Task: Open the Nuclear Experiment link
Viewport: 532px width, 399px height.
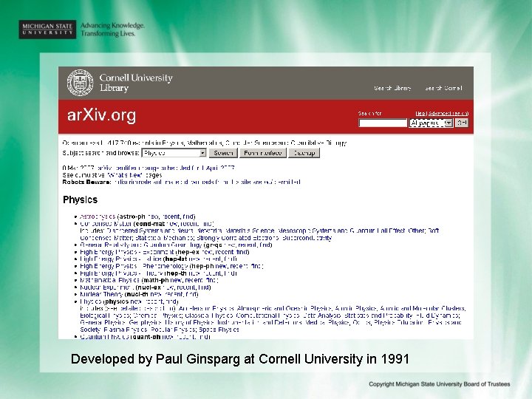Action: 107,287
